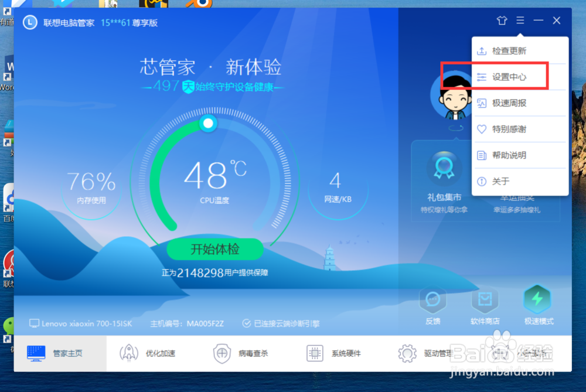Viewport: 586px width, 392px height.
Task: Click the shield icon on 病毒查杀
Action: pyautogui.click(x=222, y=353)
